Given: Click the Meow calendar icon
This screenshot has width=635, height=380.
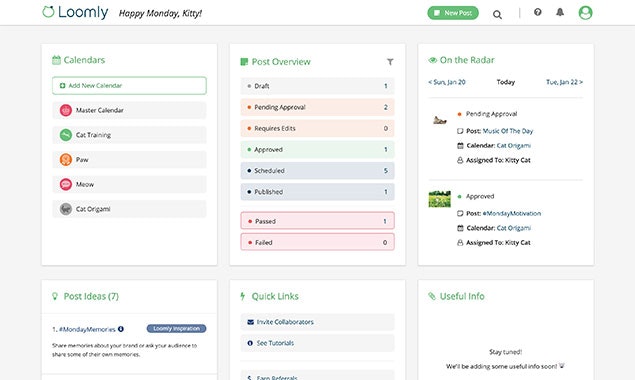Looking at the screenshot, I should [x=66, y=184].
